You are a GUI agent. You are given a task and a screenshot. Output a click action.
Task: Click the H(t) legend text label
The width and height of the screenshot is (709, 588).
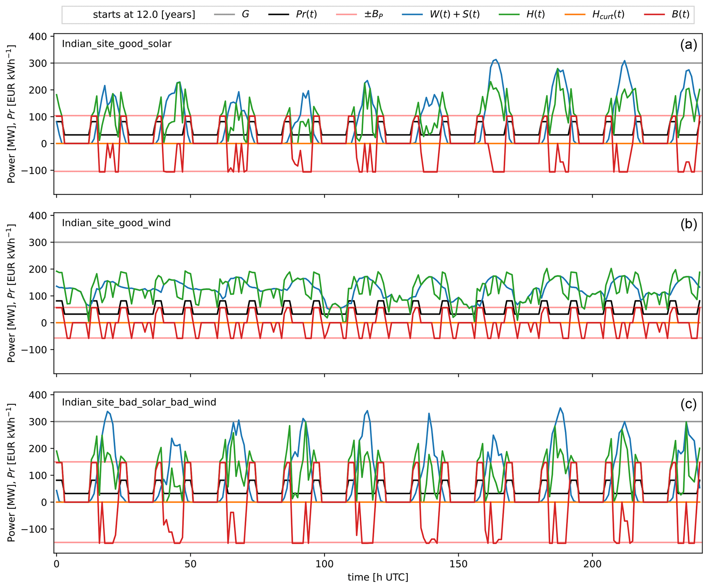coord(535,14)
